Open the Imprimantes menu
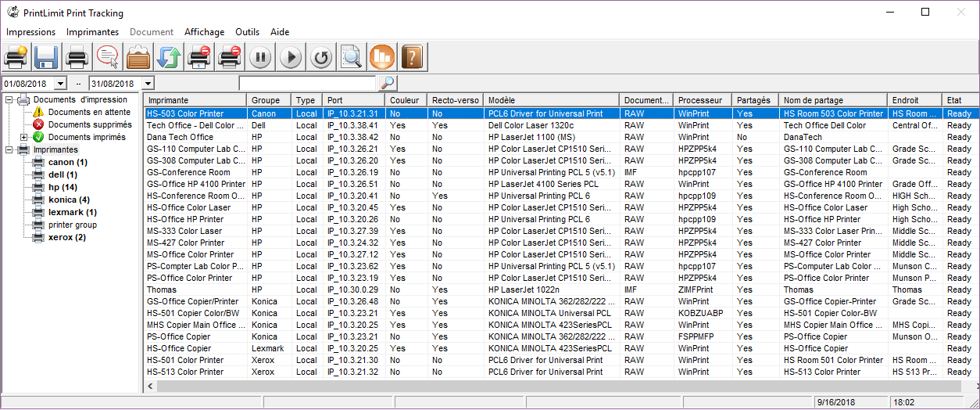Screen dimensions: 980x410 coord(93,32)
